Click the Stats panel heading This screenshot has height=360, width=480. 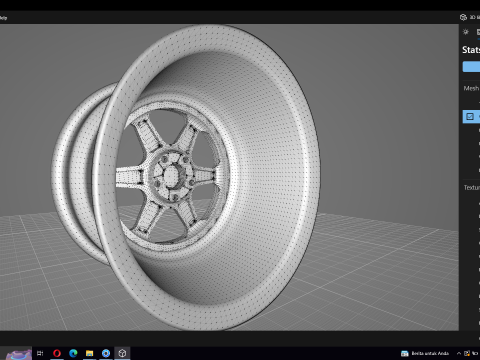(471, 50)
